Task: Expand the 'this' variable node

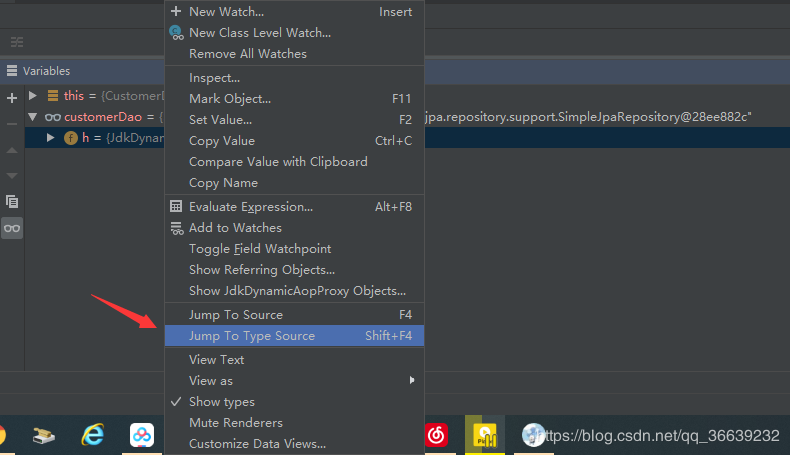Action: [x=33, y=95]
